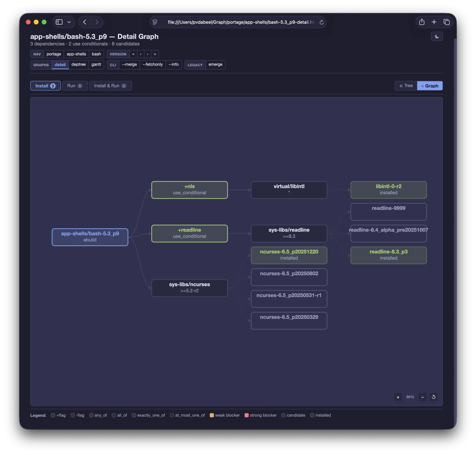Select the +nls use_conditional node
Image resolution: width=476 pixels, height=455 pixels.
coord(189,190)
